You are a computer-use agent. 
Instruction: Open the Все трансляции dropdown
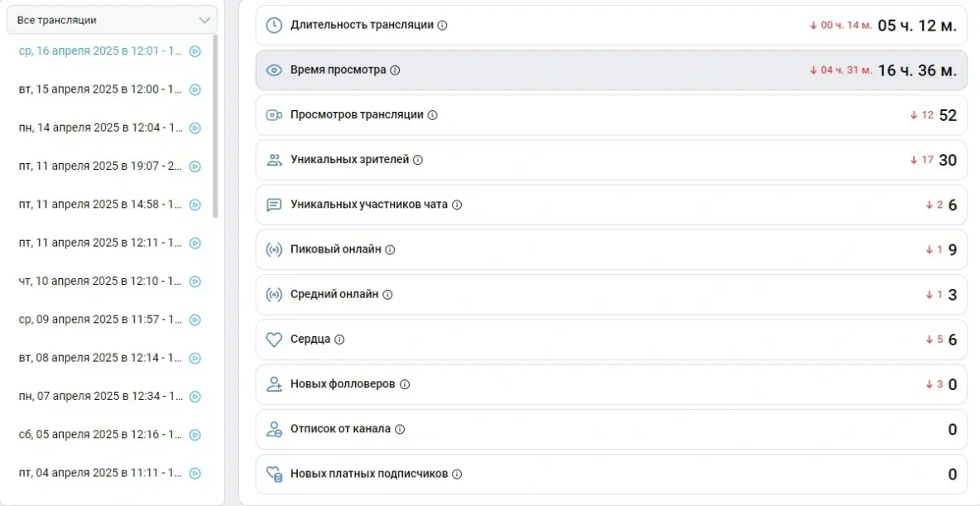[x=112, y=18]
